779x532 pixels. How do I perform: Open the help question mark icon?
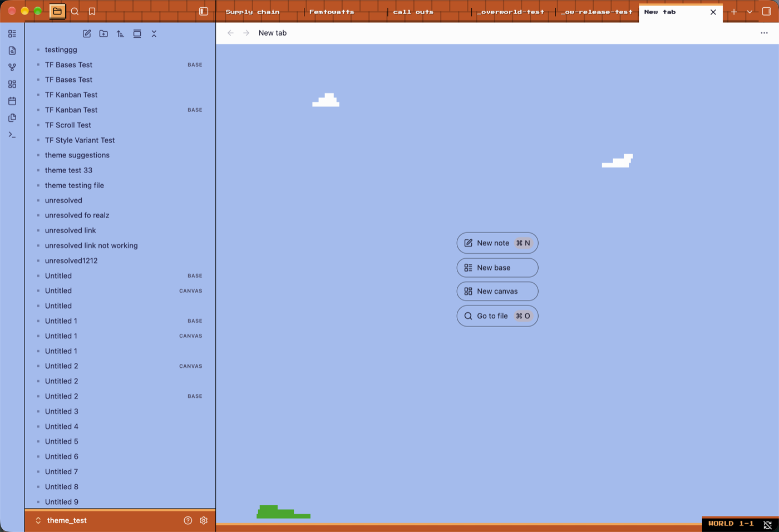(x=188, y=520)
